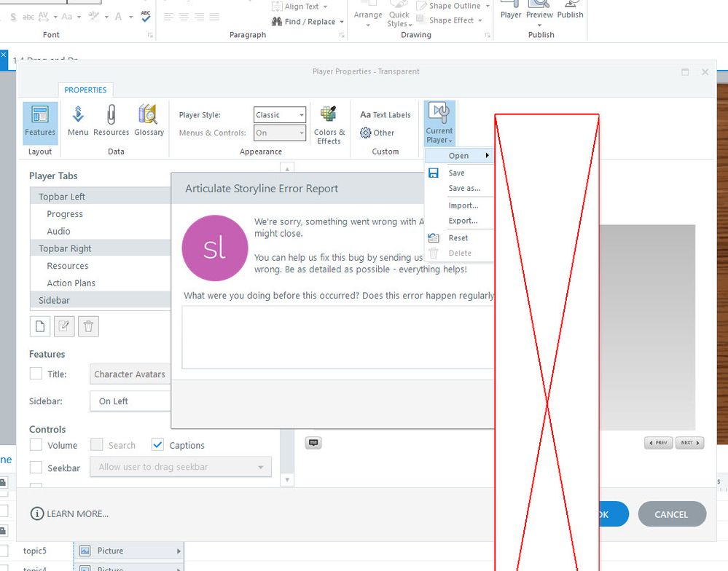Click the Preview icon in Publish group

[x=539, y=12]
